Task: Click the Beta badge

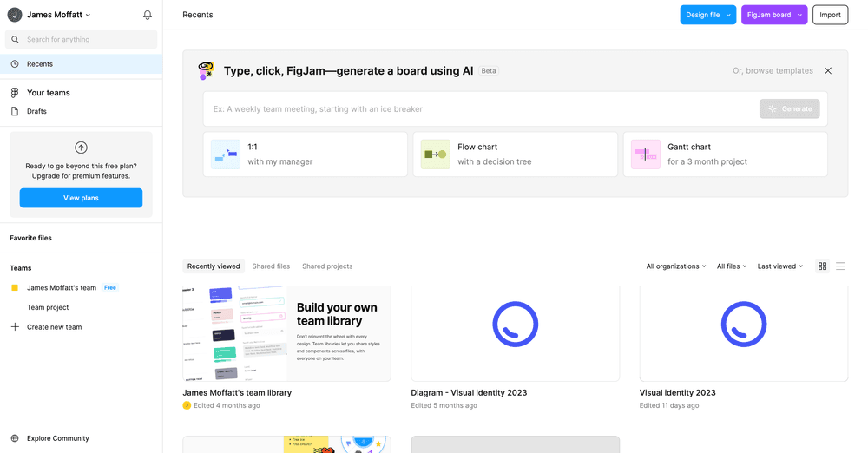Action: [x=488, y=71]
